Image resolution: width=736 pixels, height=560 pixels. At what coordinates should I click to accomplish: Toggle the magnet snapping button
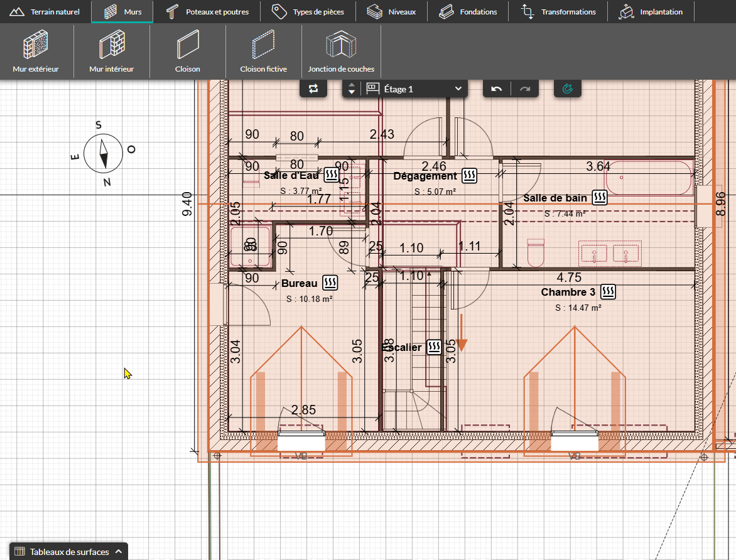click(568, 89)
